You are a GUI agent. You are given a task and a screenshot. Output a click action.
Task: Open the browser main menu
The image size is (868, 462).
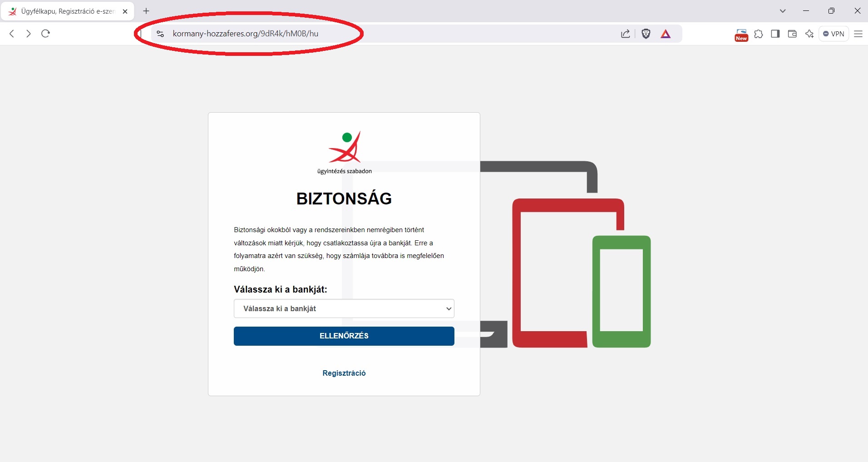tap(858, 34)
